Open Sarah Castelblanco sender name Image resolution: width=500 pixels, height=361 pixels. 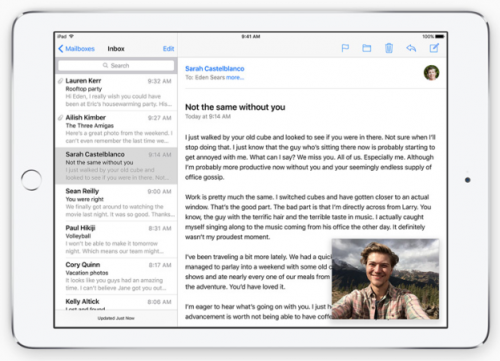point(215,68)
